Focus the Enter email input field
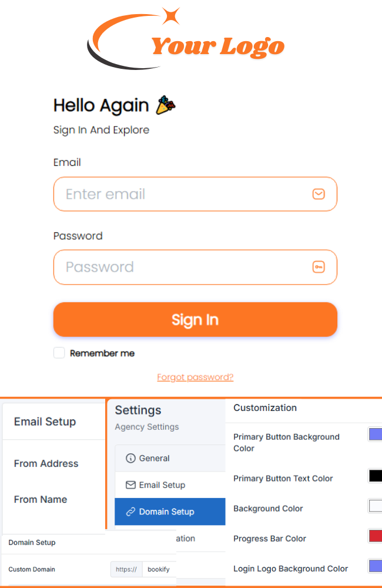The image size is (382, 588). 195,194
